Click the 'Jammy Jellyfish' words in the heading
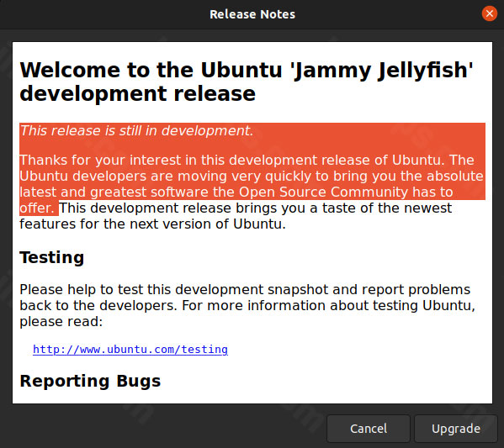 click(381, 70)
